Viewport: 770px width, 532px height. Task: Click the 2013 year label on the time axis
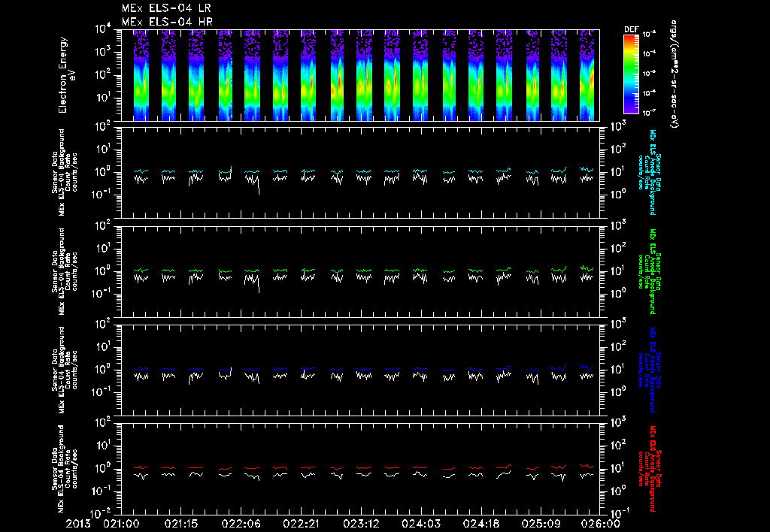79,524
